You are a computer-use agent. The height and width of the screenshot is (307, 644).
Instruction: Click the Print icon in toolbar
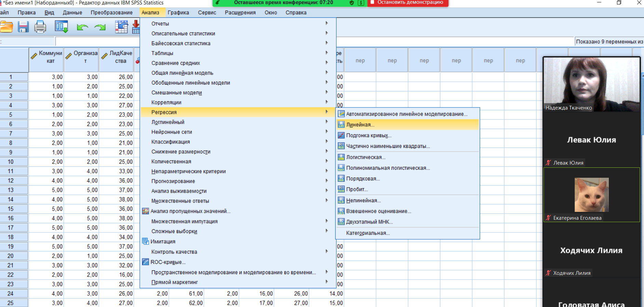tap(40, 27)
